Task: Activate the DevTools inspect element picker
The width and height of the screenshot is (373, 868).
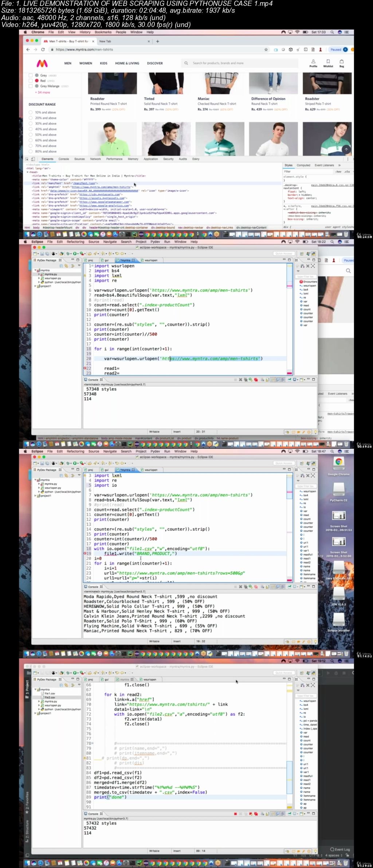Action: (27, 159)
